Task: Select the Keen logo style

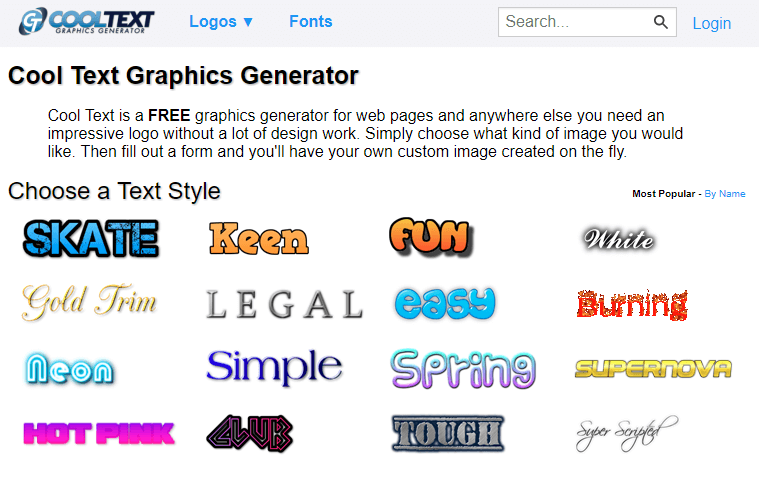Action: 259,239
